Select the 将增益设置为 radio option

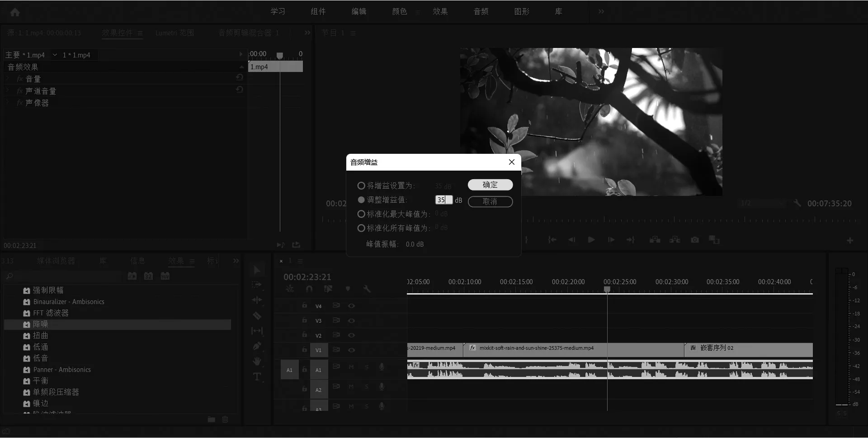point(361,186)
